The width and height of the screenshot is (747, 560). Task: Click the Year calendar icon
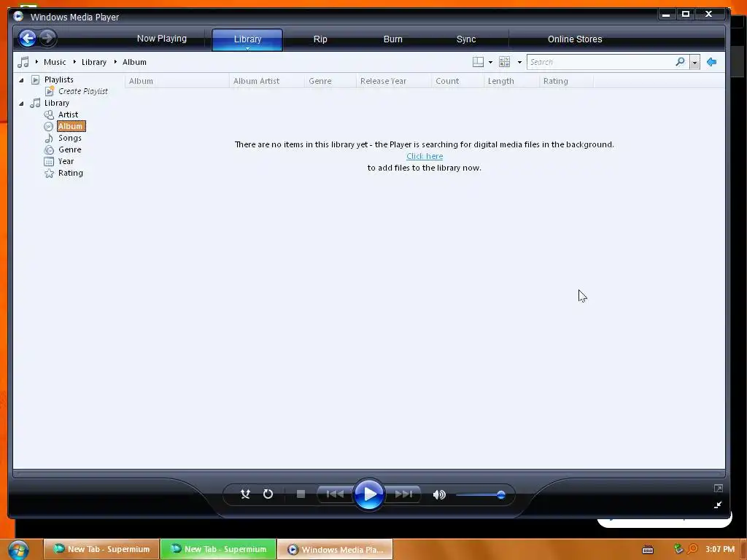tap(49, 161)
